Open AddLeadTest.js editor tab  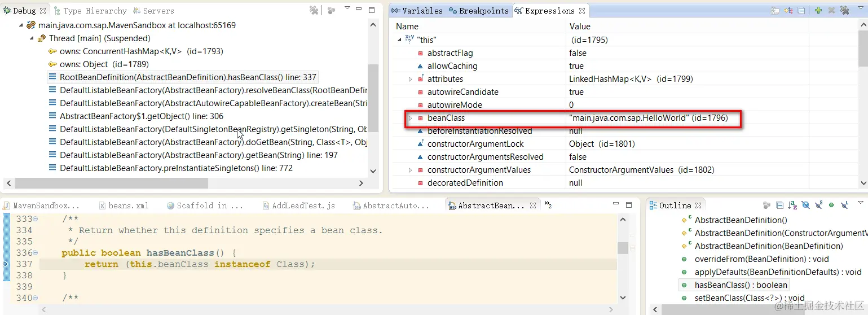point(299,205)
